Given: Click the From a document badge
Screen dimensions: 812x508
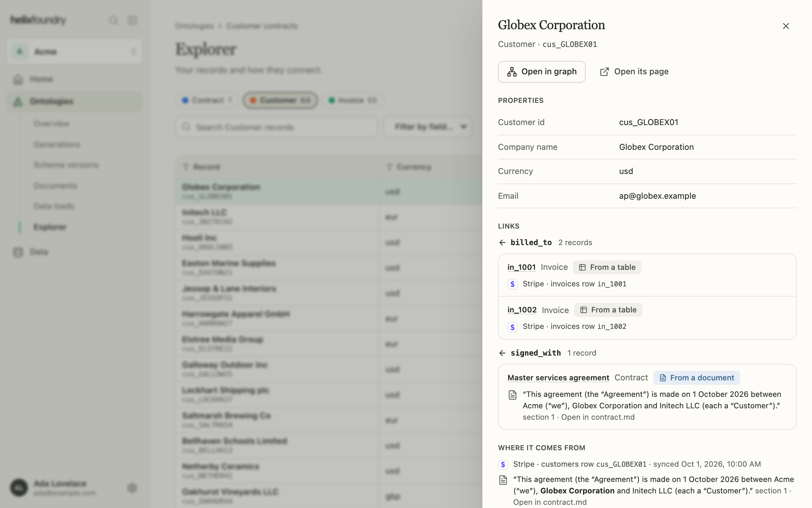Looking at the screenshot, I should coord(696,378).
